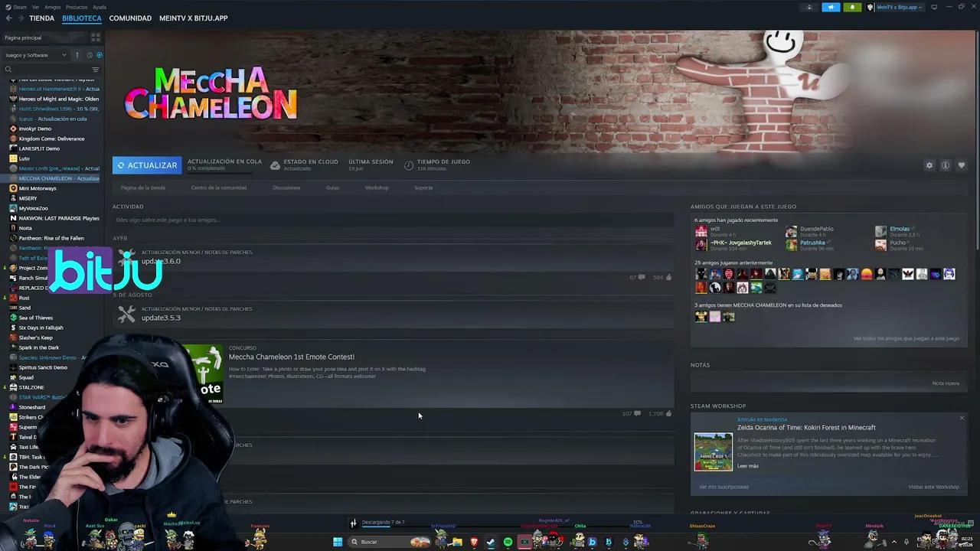The height and width of the screenshot is (551, 980).
Task: Expand the Juegos y Software dropdown
Action: tap(35, 55)
